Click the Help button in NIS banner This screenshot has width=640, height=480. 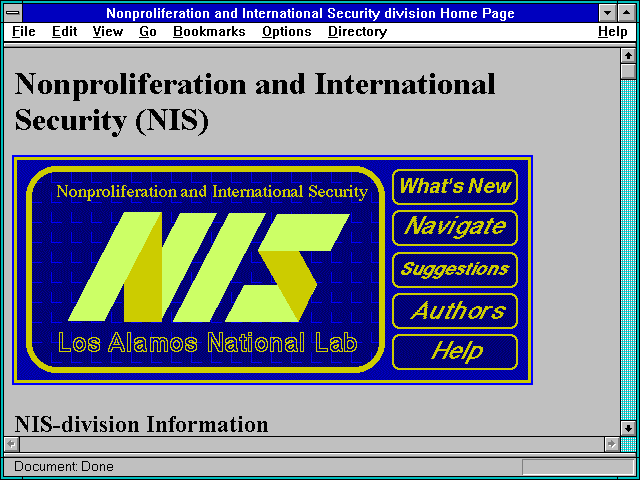click(x=455, y=352)
